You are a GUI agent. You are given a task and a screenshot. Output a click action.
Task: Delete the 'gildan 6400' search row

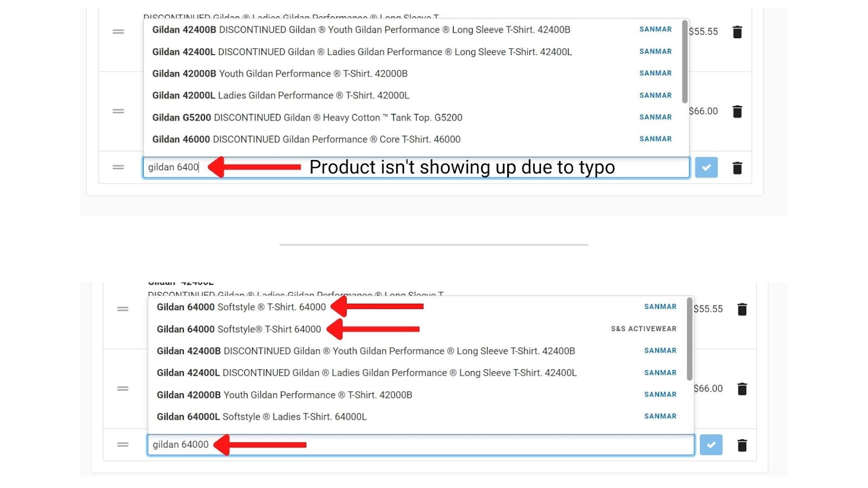737,168
